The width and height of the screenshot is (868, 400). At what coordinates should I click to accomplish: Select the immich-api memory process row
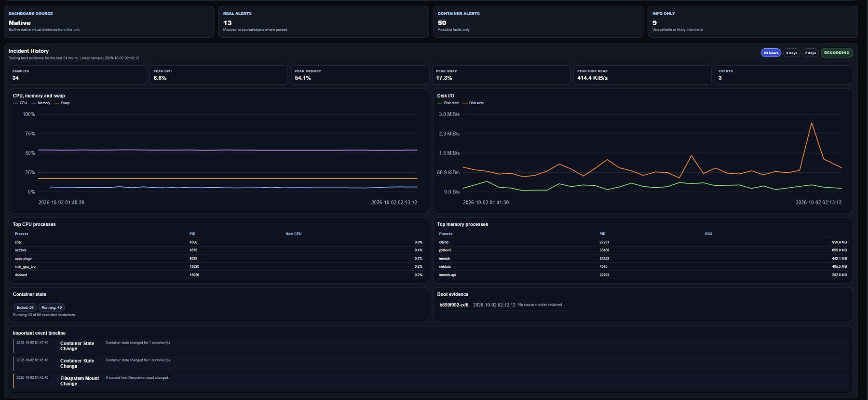[x=643, y=275]
